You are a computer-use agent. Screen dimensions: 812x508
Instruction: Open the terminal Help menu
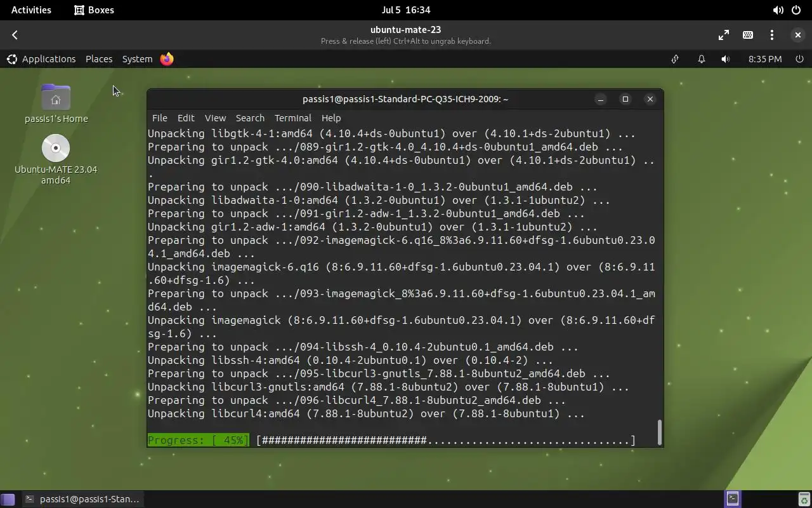331,118
